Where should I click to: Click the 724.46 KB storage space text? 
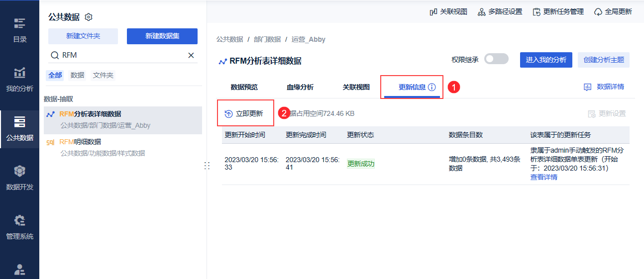pyautogui.click(x=338, y=113)
